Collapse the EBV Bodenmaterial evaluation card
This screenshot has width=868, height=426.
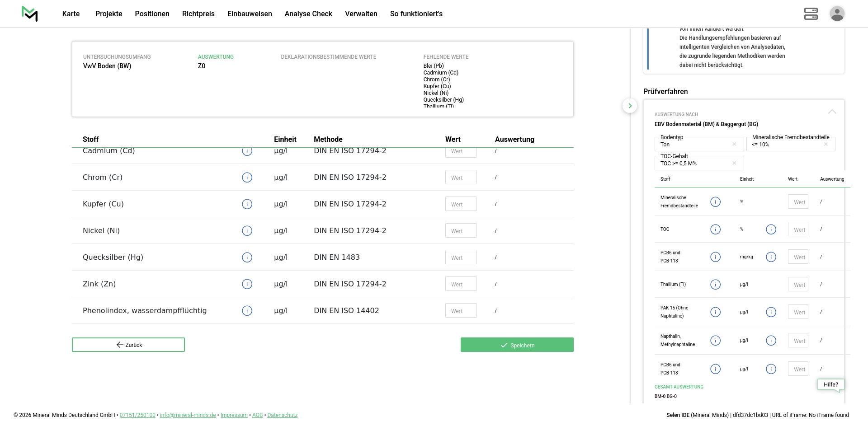pos(832,112)
